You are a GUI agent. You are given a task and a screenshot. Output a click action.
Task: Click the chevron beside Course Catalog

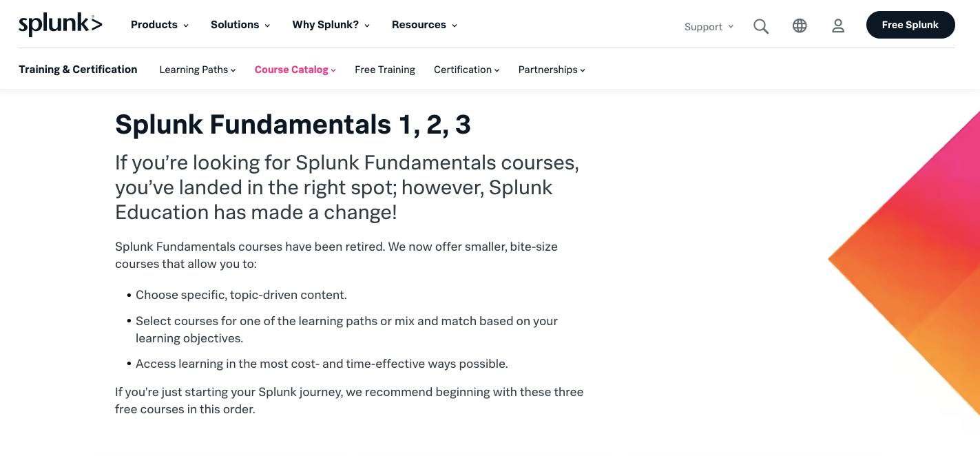(333, 70)
